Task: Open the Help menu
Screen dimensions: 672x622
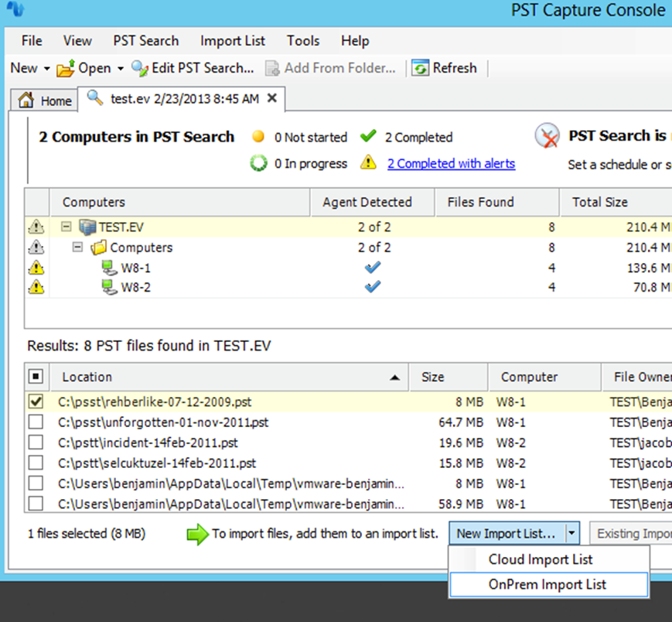Action: [355, 41]
